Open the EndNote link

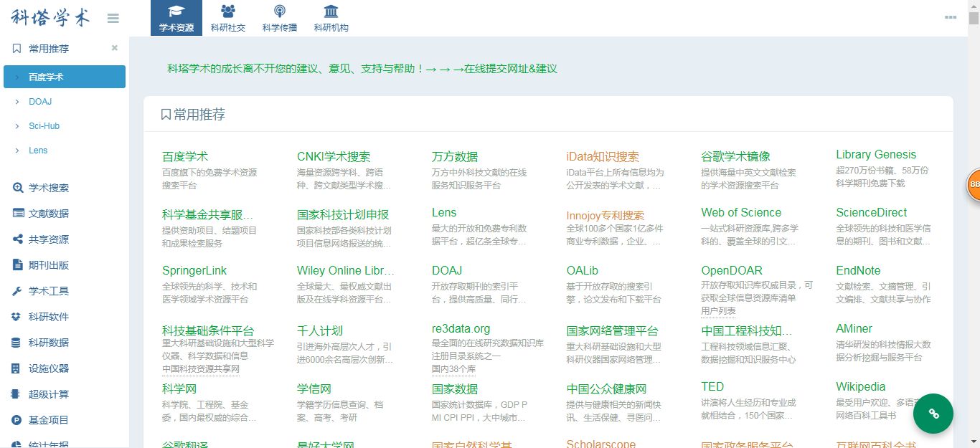(x=858, y=270)
